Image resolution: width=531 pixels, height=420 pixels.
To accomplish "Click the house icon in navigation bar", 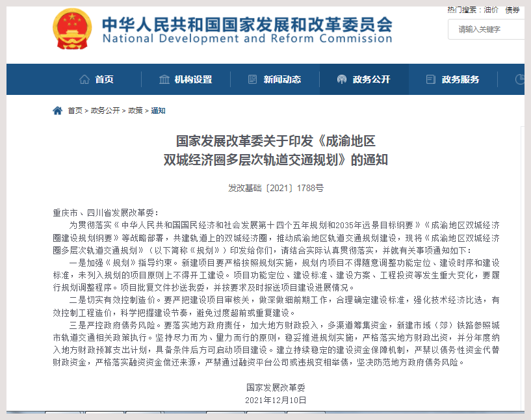I will coord(84,80).
